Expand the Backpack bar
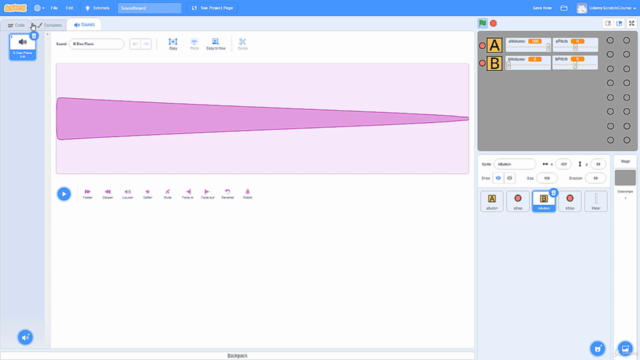 [237, 356]
